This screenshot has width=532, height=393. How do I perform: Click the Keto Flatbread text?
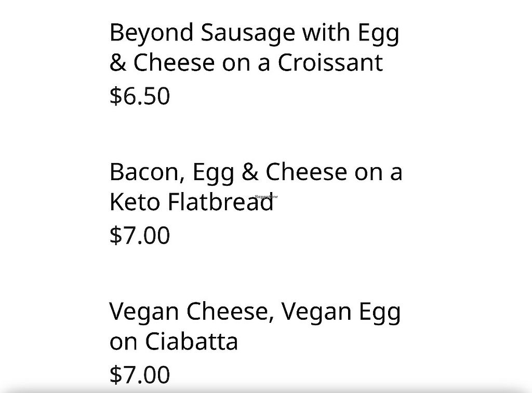tap(191, 202)
